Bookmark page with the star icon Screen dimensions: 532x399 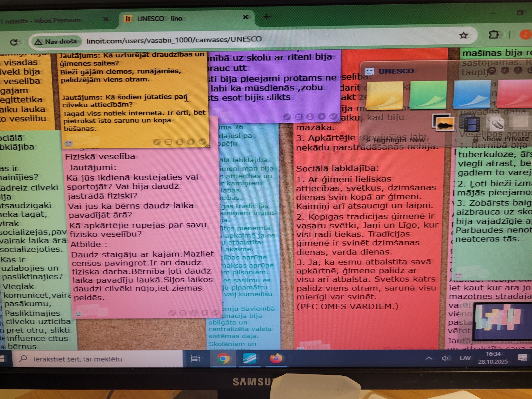pyautogui.click(x=463, y=36)
